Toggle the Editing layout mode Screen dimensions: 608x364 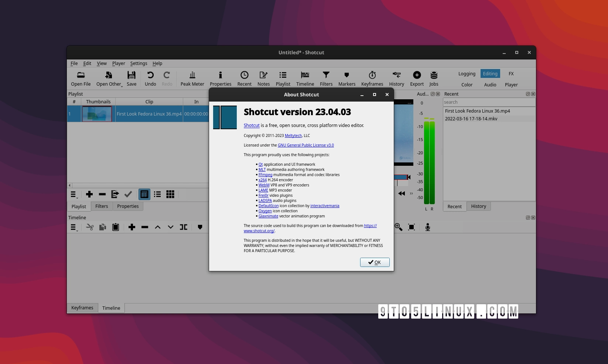[490, 73]
